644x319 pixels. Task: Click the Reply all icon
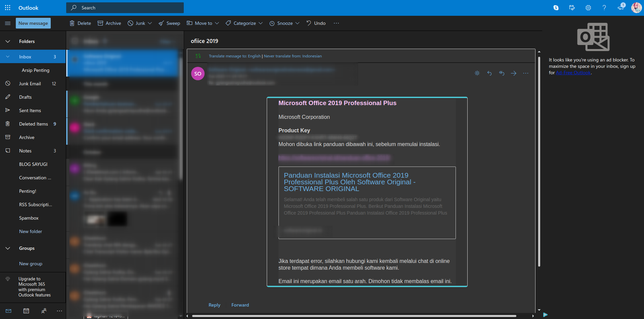pos(502,73)
